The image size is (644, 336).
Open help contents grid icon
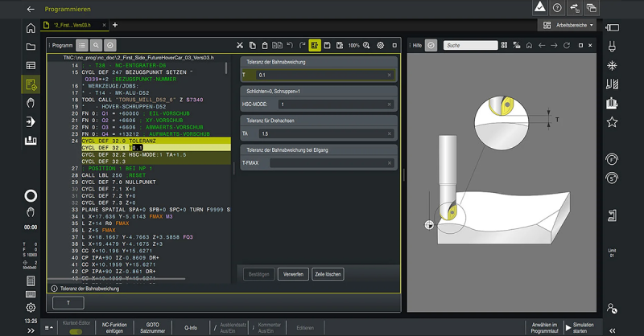pos(505,45)
